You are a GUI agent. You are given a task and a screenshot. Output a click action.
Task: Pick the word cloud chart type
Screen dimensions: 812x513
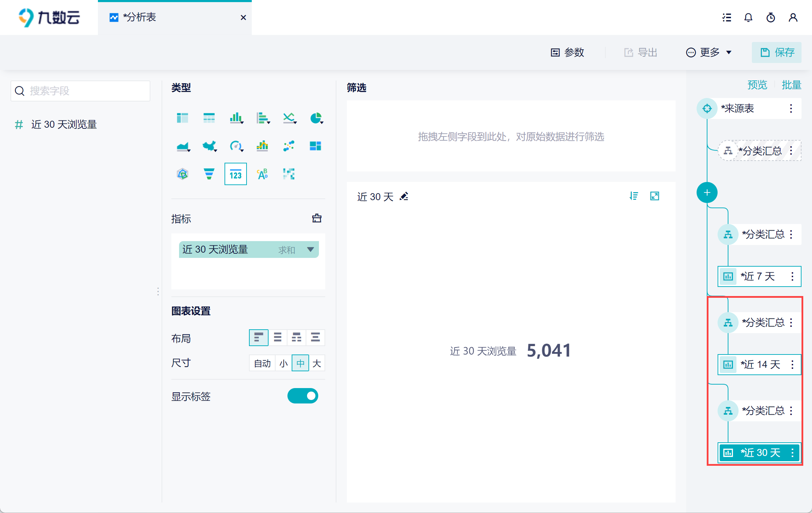(x=262, y=174)
